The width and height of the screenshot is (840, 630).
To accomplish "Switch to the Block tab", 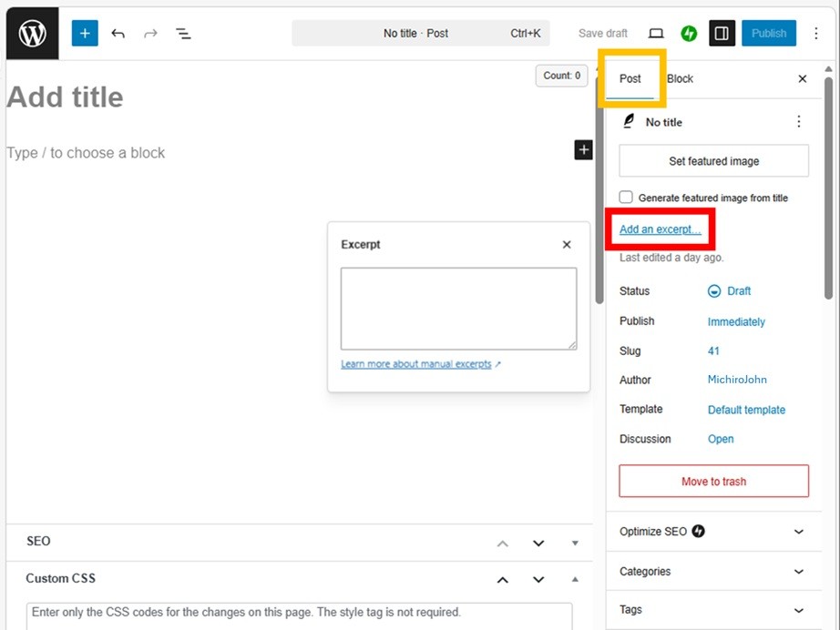I will tap(681, 79).
